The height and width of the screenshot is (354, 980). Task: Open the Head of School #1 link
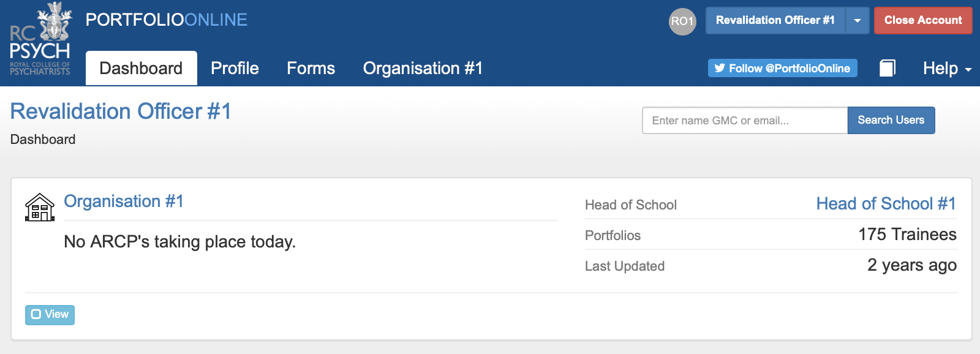[886, 204]
